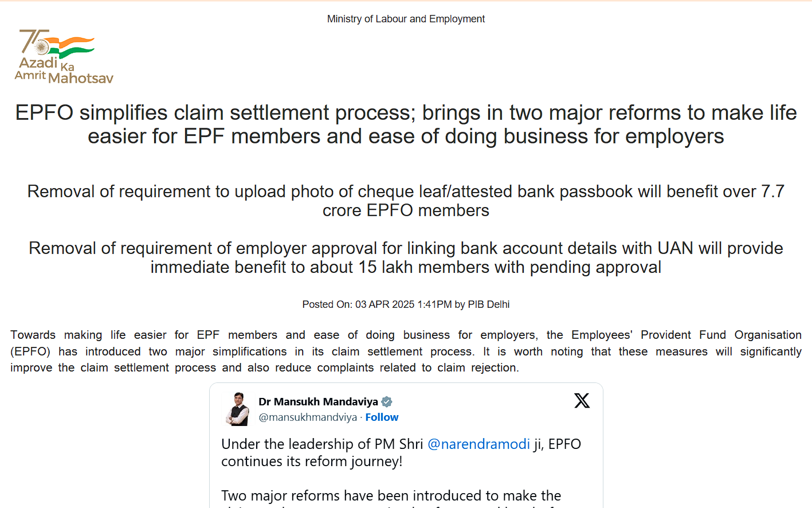The height and width of the screenshot is (508, 812).
Task: Click the Amrit Mahotsav wordmark graphic
Action: point(63,69)
